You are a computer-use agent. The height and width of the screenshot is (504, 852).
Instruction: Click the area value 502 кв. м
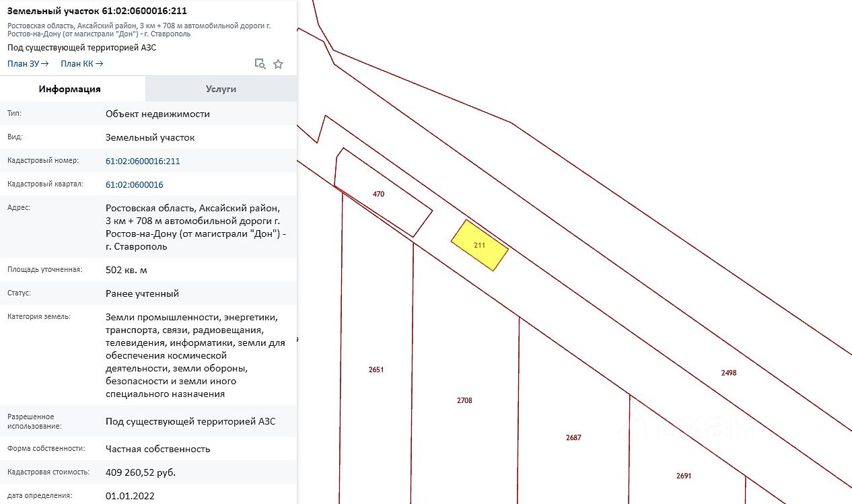pyautogui.click(x=126, y=270)
